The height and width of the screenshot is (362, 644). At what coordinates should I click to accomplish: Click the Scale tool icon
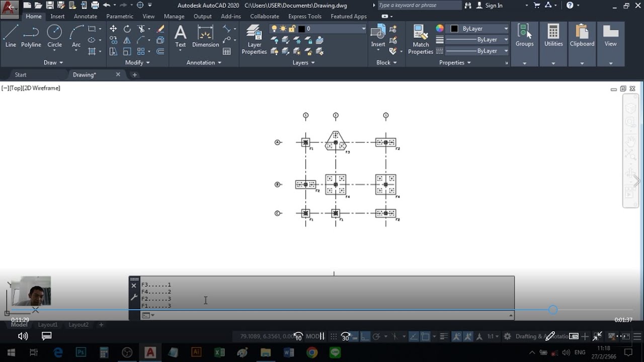(x=127, y=51)
